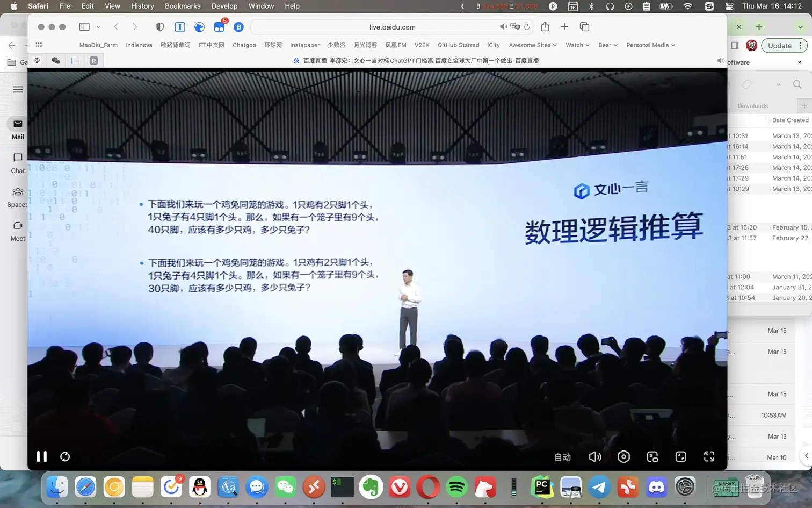Open hamburger menu in background window
812x508 pixels.
(18, 89)
